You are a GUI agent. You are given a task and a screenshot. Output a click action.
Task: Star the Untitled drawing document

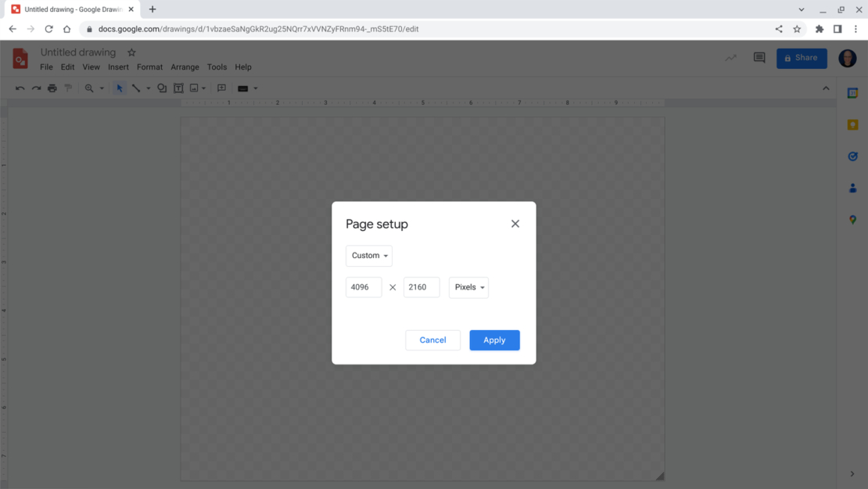[x=131, y=52]
